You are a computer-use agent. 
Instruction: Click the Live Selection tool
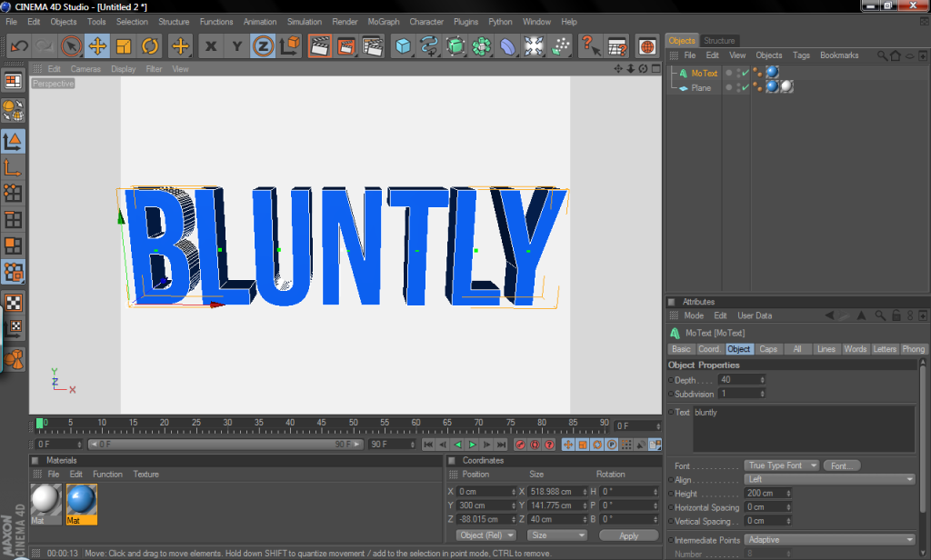(71, 45)
